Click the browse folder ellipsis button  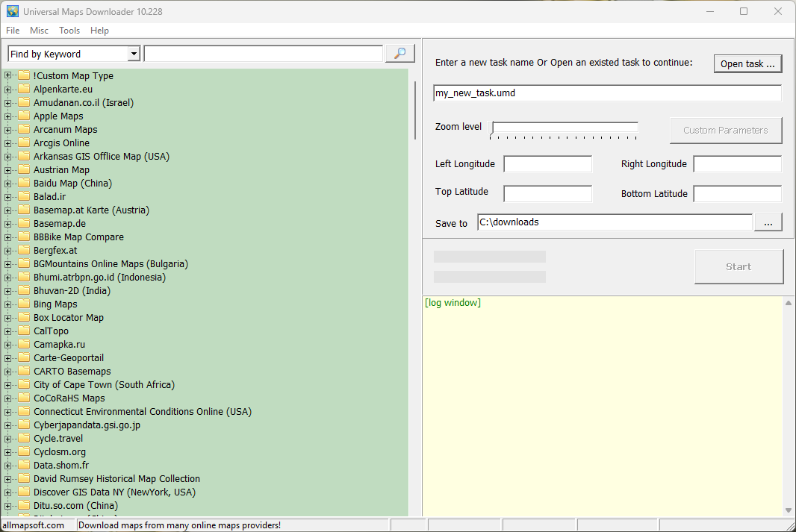coord(768,222)
